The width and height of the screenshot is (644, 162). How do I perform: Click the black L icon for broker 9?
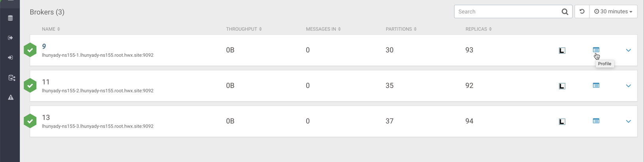[562, 51]
